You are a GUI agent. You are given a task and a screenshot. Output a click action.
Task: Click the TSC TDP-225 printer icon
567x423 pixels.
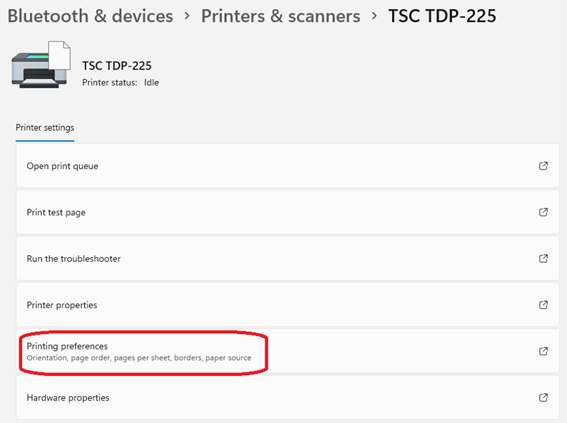pos(41,64)
